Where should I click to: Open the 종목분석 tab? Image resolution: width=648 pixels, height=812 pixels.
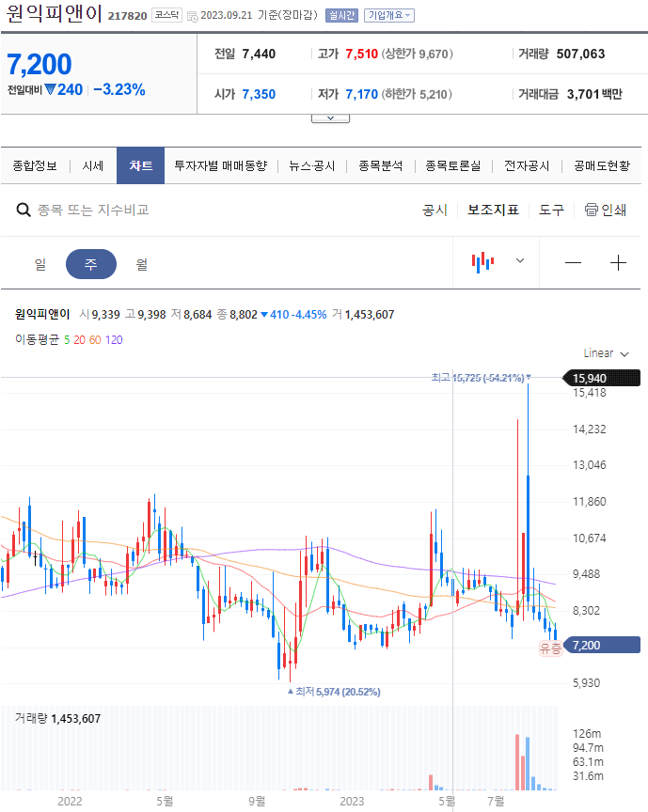(x=381, y=165)
